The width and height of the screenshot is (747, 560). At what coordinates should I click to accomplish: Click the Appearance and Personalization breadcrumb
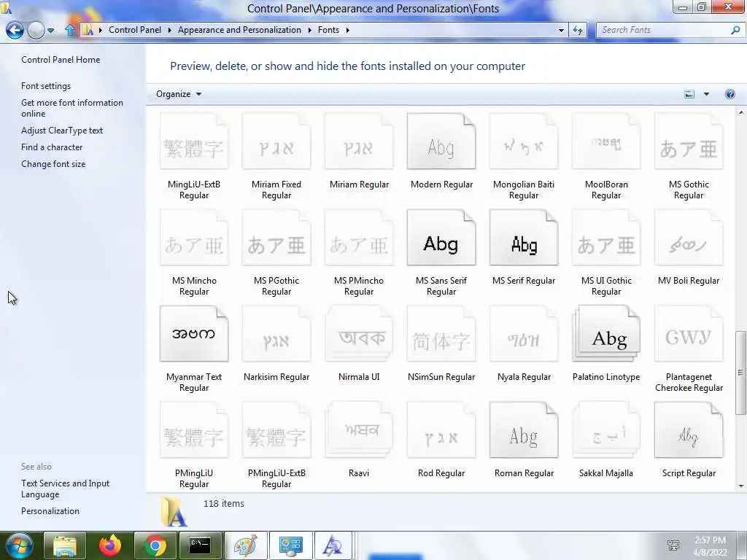point(239,29)
